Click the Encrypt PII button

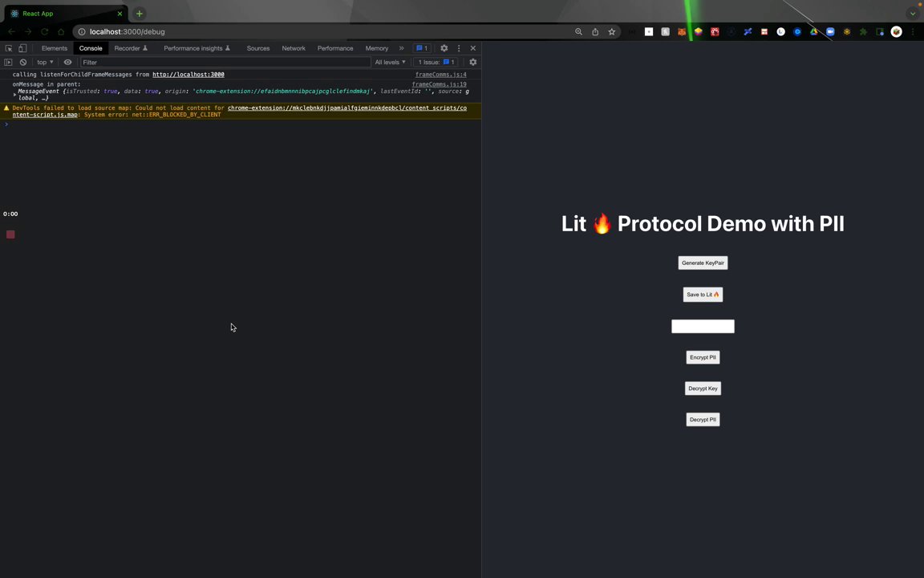coord(703,357)
